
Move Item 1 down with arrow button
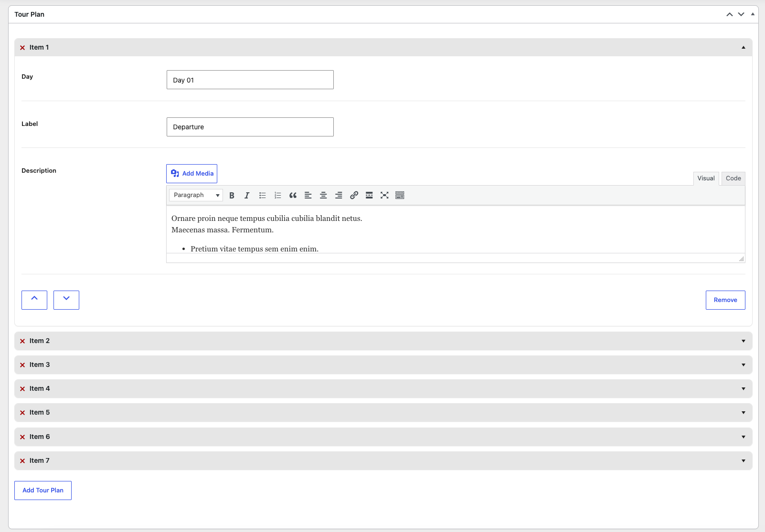coord(66,300)
